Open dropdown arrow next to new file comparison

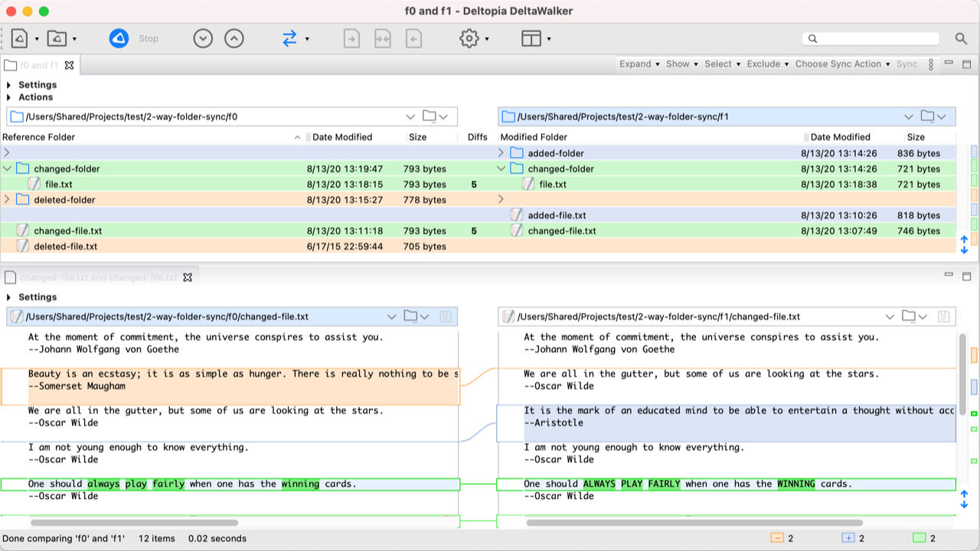pos(36,39)
